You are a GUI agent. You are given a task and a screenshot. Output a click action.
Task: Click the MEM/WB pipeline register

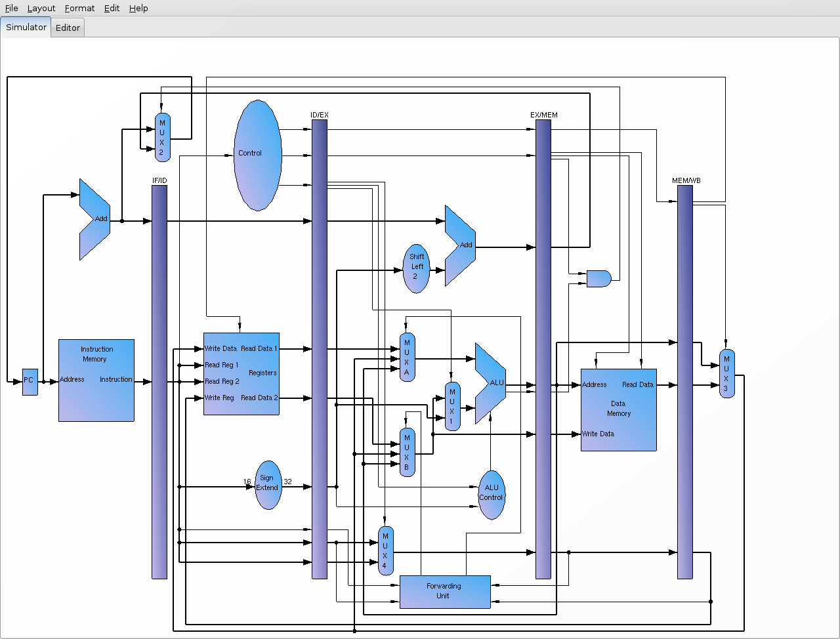click(685, 382)
